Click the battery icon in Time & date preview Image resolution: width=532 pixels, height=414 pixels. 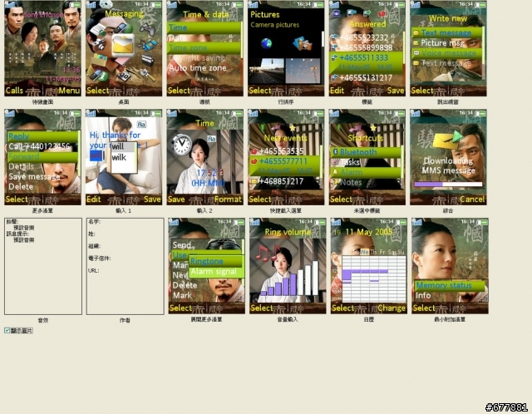coord(238,5)
